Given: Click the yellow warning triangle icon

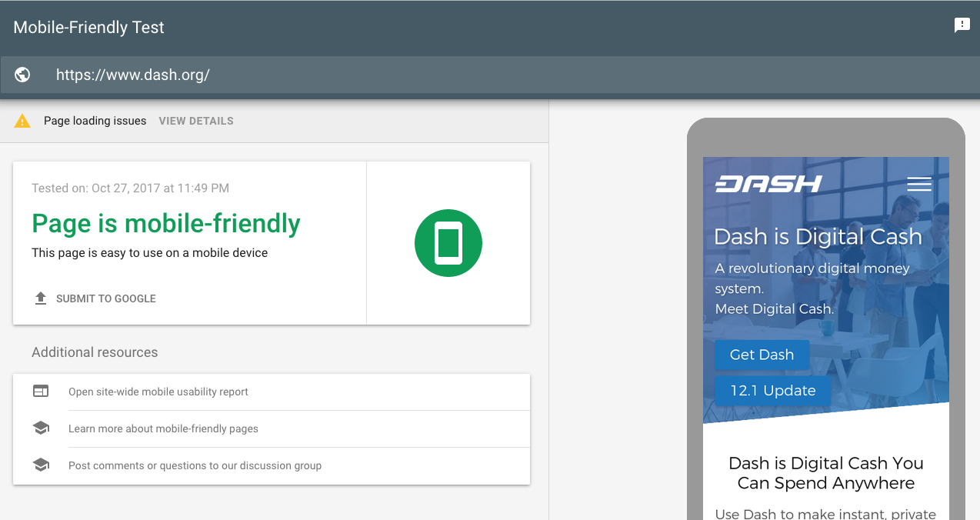Looking at the screenshot, I should (22, 121).
